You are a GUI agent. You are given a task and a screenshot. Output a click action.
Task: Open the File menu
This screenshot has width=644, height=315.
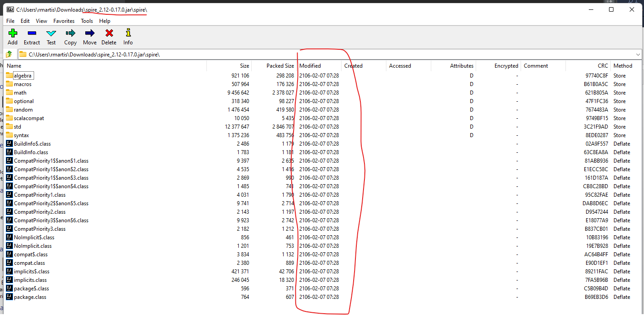pyautogui.click(x=10, y=21)
